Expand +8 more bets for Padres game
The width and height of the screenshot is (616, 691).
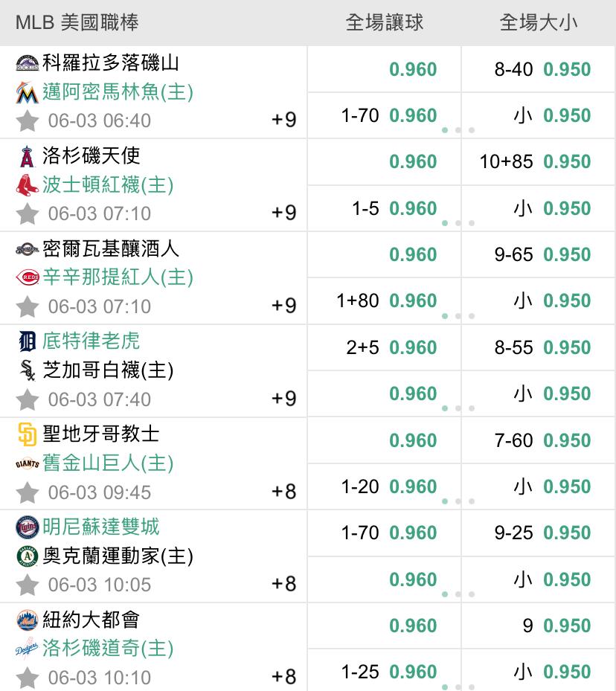(283, 492)
